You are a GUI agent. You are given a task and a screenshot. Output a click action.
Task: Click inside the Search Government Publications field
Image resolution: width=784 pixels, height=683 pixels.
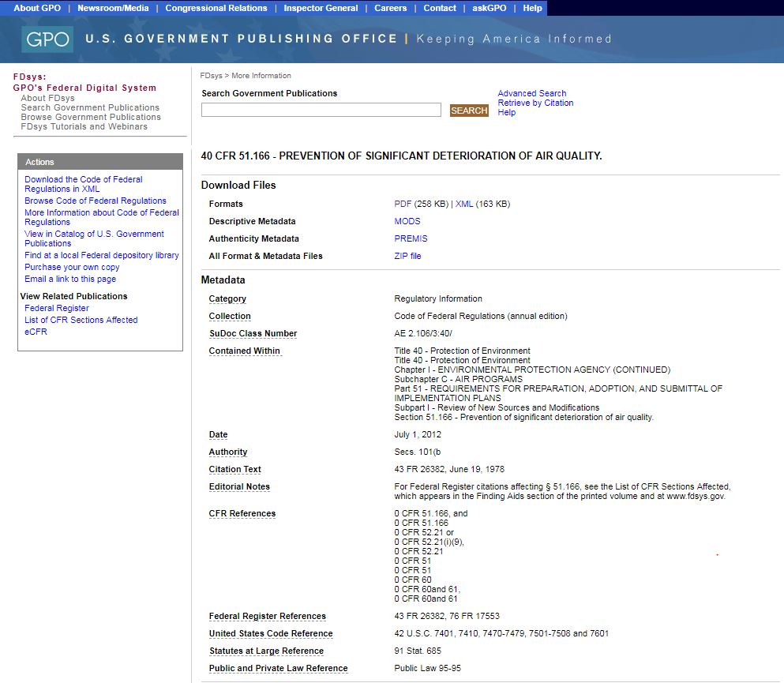321,109
